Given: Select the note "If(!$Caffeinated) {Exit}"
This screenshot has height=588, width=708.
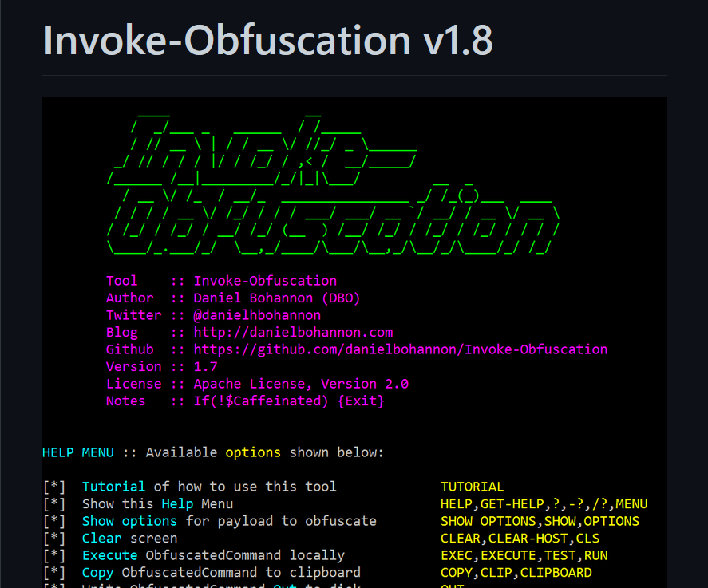Looking at the screenshot, I should point(289,401).
